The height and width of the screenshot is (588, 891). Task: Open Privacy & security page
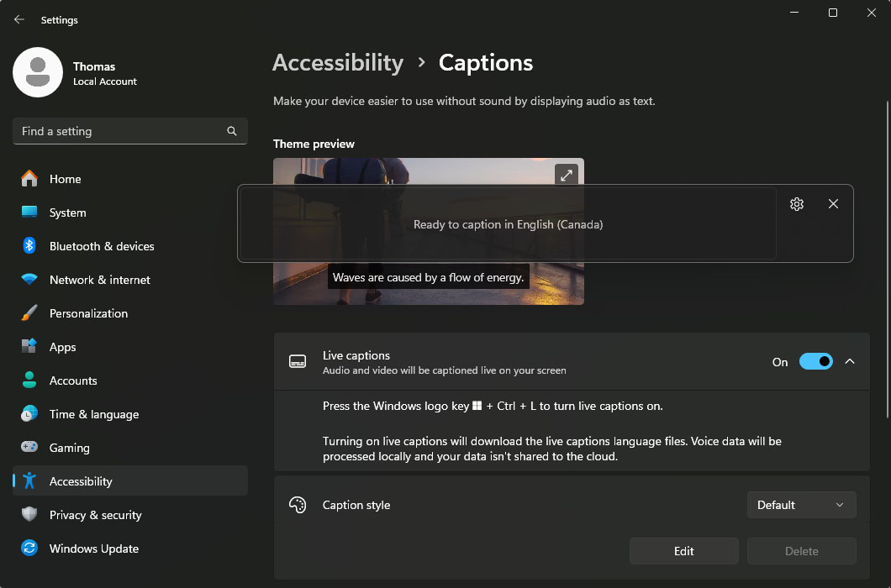(x=130, y=514)
